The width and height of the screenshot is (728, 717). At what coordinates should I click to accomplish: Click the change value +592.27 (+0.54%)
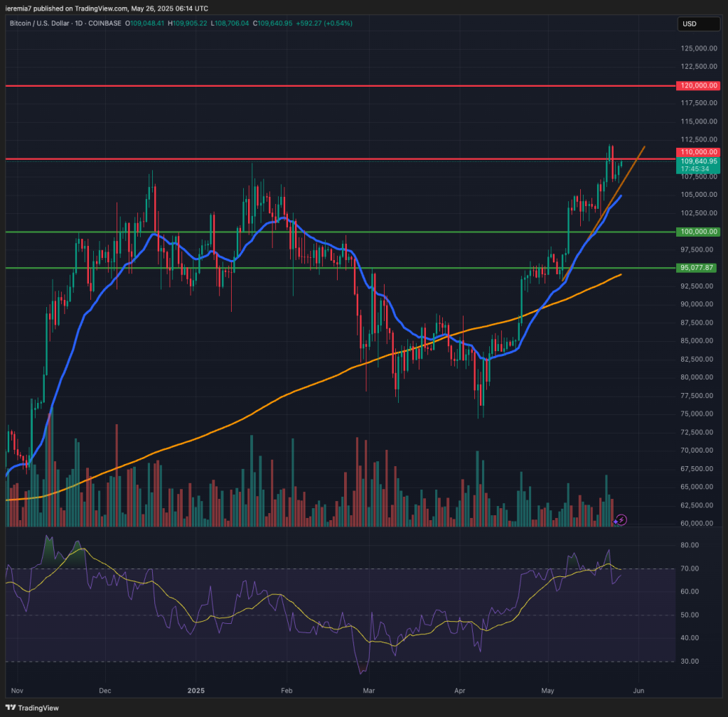(x=323, y=23)
